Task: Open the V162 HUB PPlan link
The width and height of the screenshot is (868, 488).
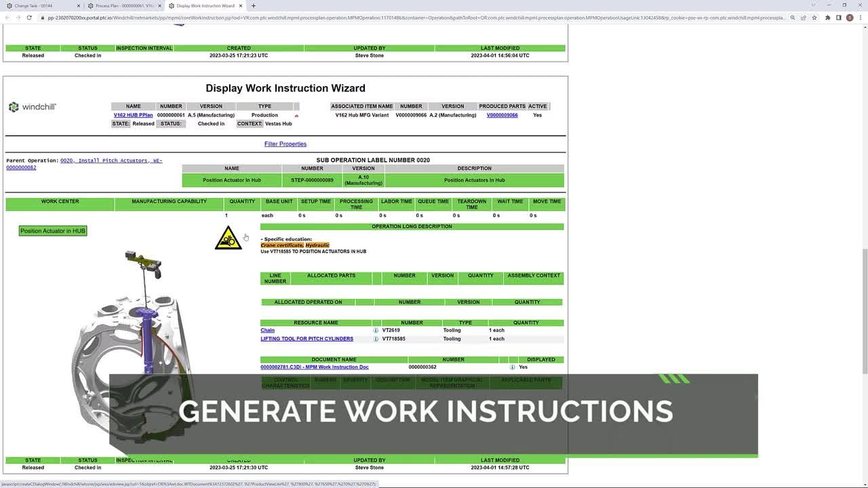Action: pyautogui.click(x=134, y=115)
